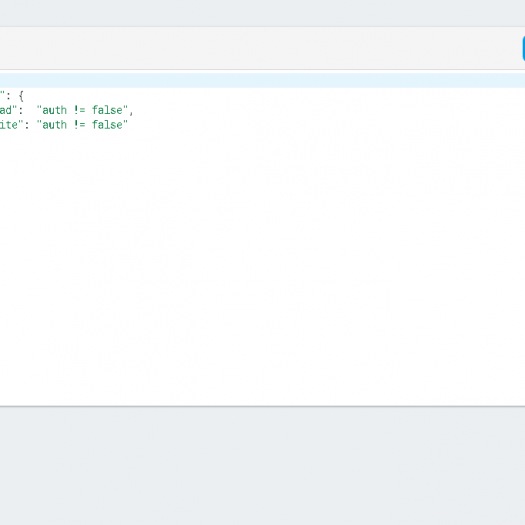Click the "ad" key of the read rule
The height and width of the screenshot is (525, 525).
[x=8, y=110]
